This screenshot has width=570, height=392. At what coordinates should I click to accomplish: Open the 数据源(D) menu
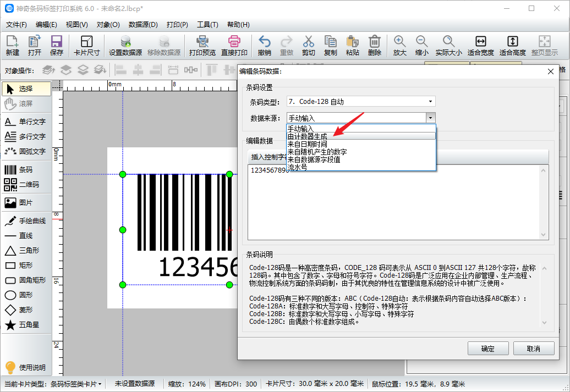coord(143,25)
